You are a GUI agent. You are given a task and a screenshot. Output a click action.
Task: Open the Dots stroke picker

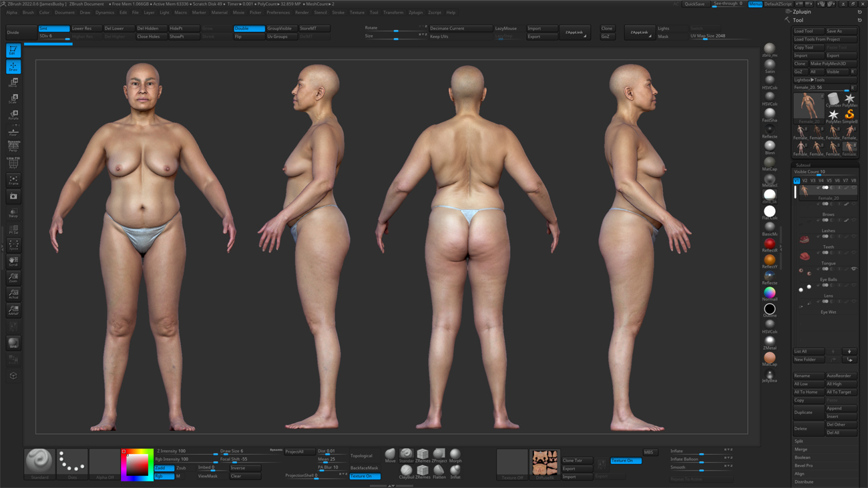pos(72,464)
